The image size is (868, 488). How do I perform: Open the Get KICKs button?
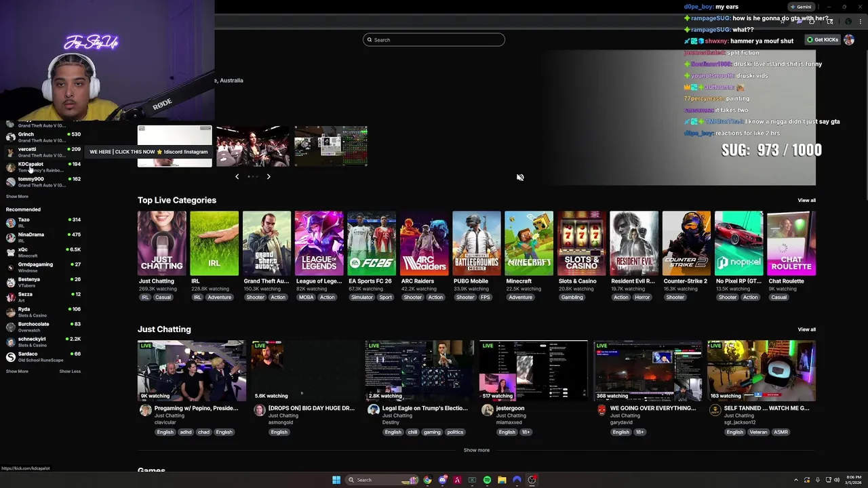click(x=823, y=40)
